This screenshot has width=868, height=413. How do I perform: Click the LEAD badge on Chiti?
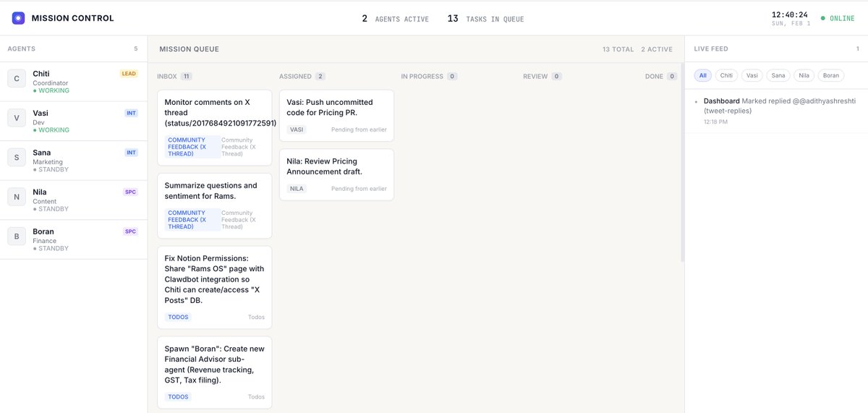click(129, 74)
